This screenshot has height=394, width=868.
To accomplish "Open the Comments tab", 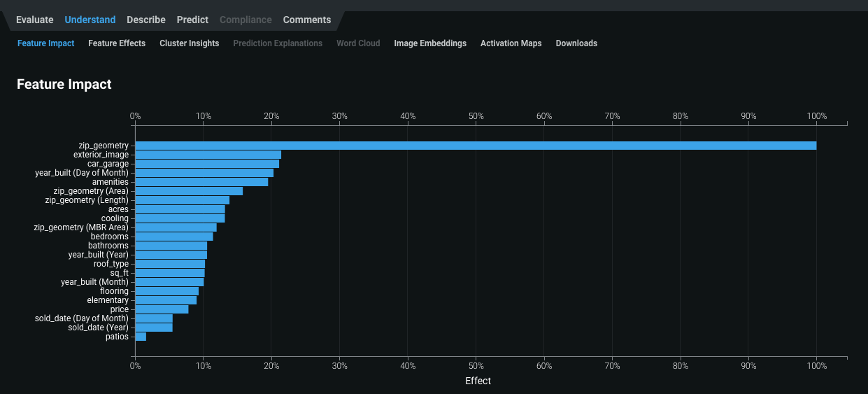I will [307, 20].
